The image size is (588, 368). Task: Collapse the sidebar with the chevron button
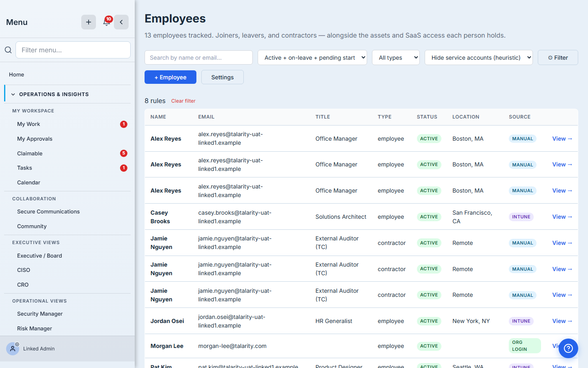pyautogui.click(x=121, y=22)
